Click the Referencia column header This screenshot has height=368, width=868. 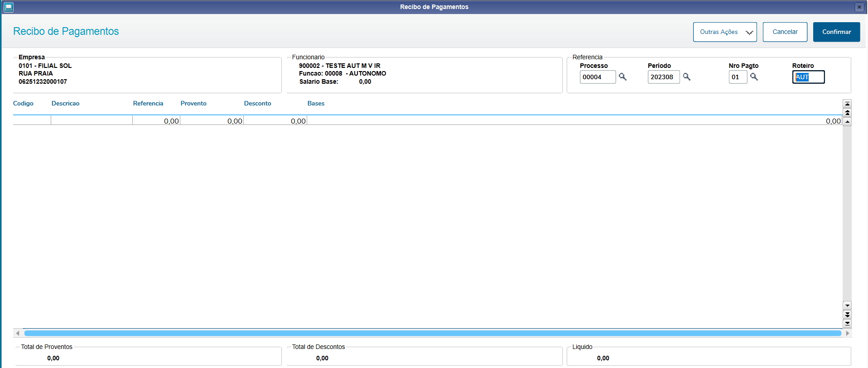click(x=148, y=104)
